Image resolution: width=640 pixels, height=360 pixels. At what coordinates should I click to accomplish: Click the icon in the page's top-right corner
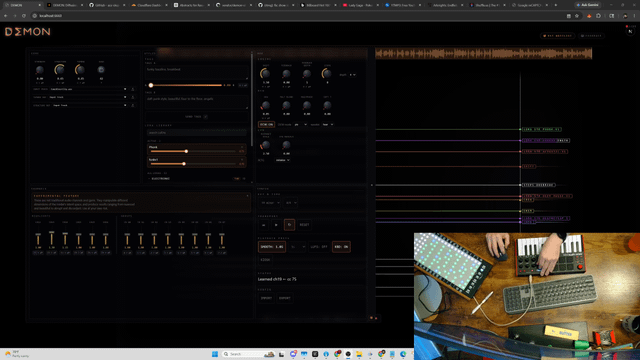[631, 31]
